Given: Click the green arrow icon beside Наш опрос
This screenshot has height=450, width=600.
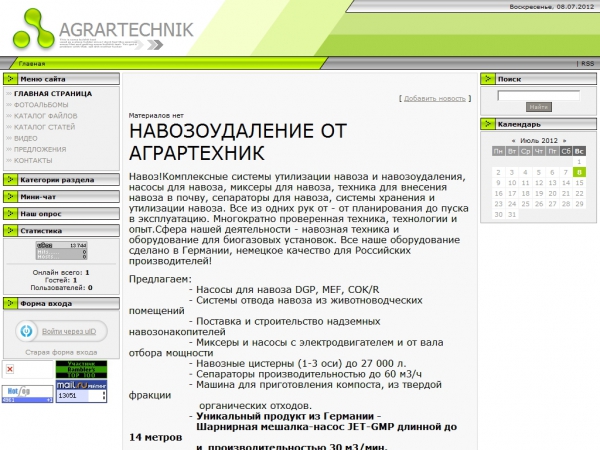Looking at the screenshot, I should [10, 214].
